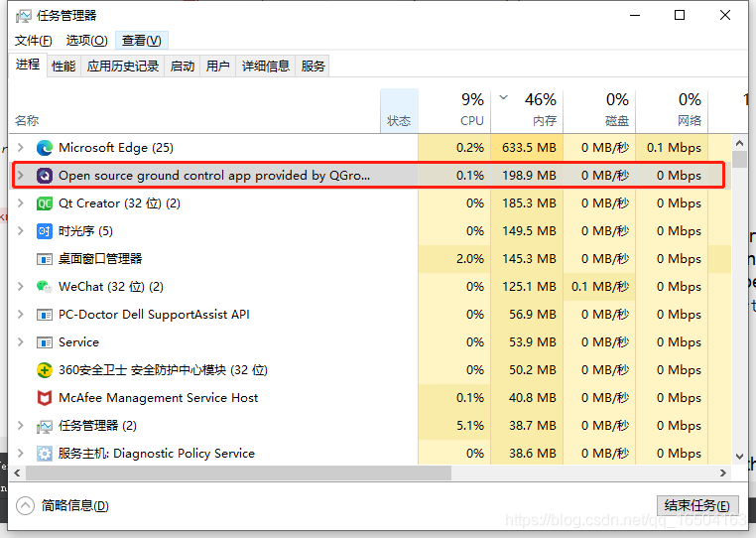Click the horizontal scrollbar thumb

click(x=239, y=472)
